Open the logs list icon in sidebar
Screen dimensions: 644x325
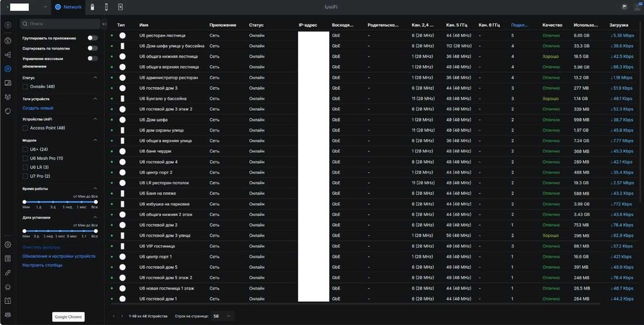(x=7, y=259)
